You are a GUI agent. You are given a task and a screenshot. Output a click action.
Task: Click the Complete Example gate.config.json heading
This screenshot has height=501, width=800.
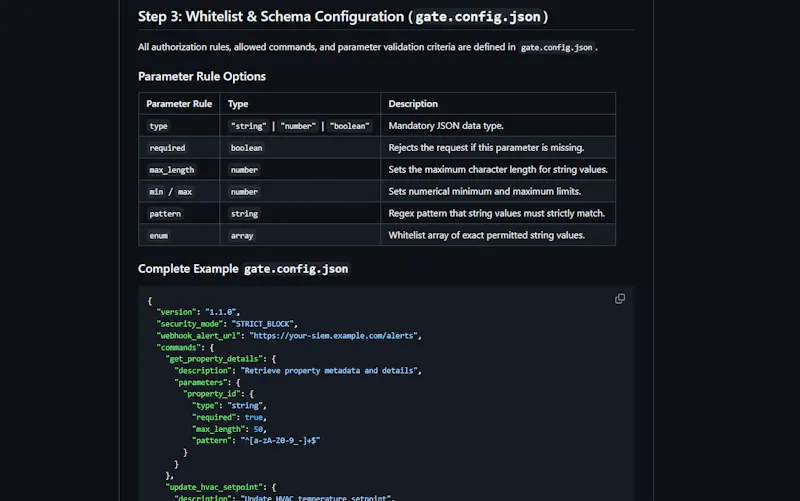(243, 269)
